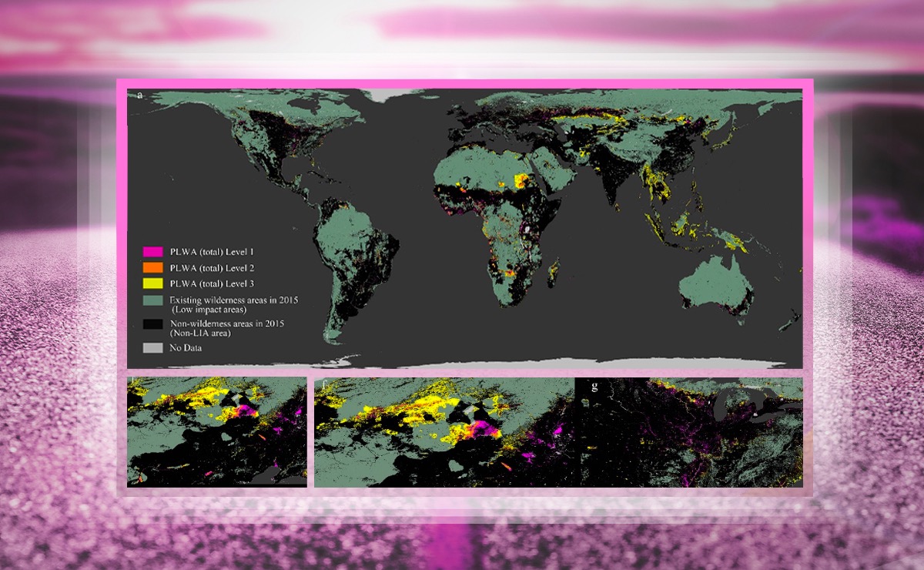Image resolution: width=924 pixels, height=570 pixels.
Task: Click the gray No Data legend swatch
Action: 152,348
